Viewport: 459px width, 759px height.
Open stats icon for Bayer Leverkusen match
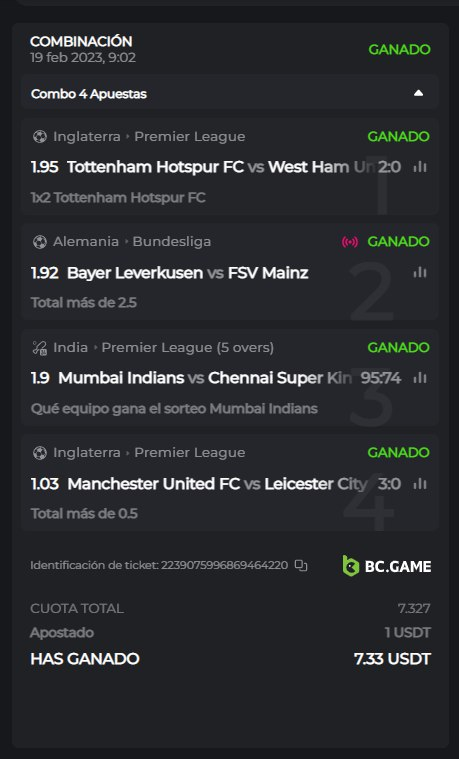tap(420, 273)
